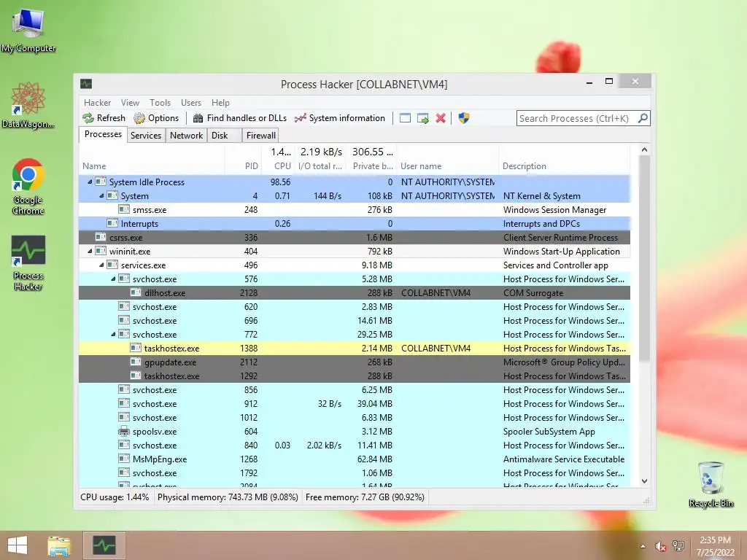Open the DataWagon desktop shortcut
Viewport: 747px width, 560px height.
28,105
